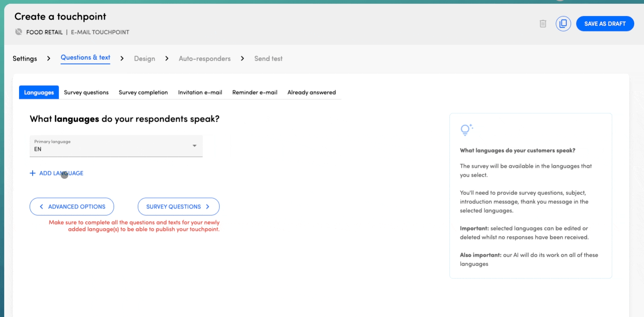Open the Survey completion tab

coord(143,92)
